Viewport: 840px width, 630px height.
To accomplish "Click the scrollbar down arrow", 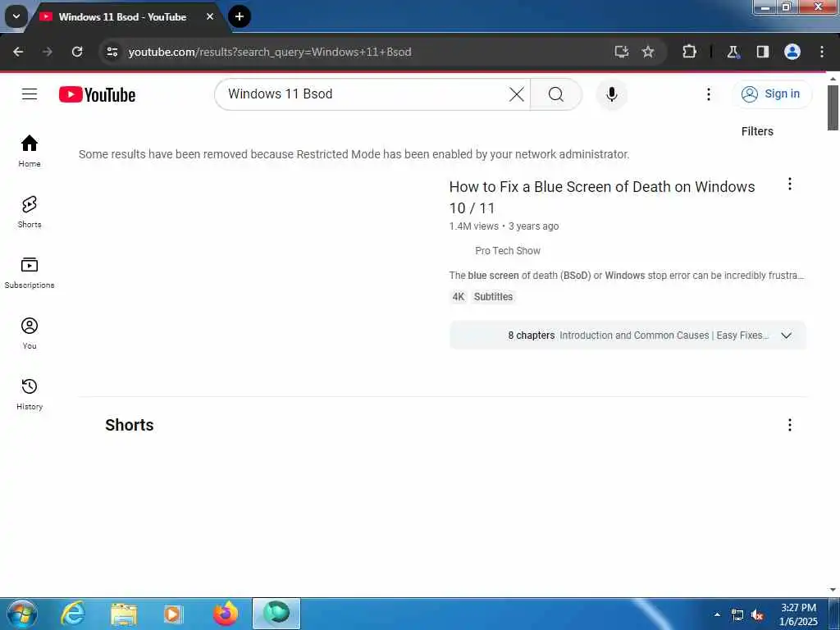I will (833, 590).
